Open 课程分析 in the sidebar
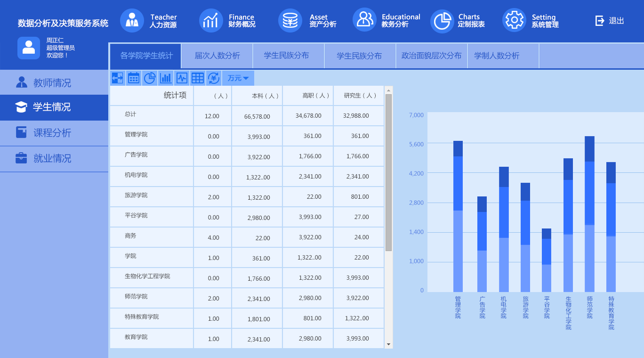 52,133
